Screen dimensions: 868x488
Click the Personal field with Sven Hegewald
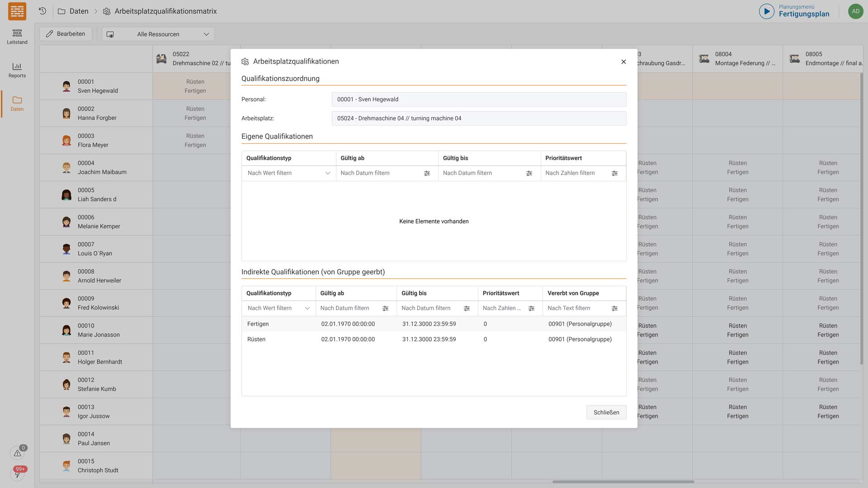(479, 99)
